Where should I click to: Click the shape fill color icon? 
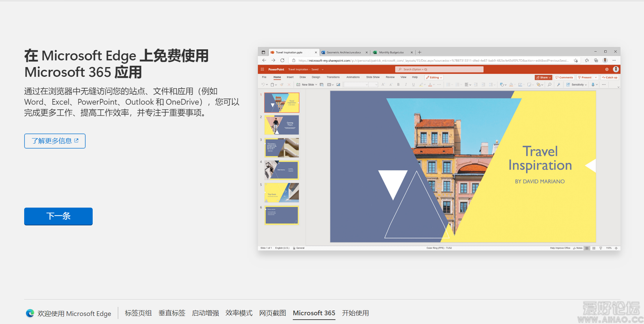pyautogui.click(x=511, y=85)
